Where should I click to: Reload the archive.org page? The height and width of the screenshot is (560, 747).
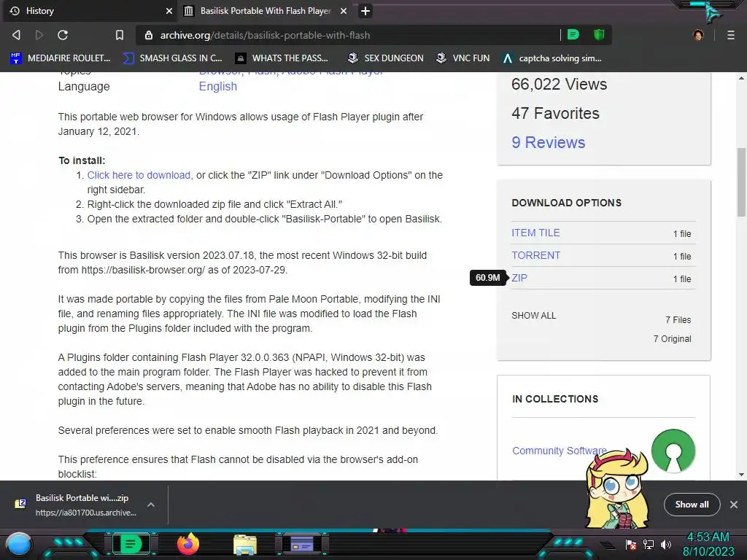click(63, 35)
